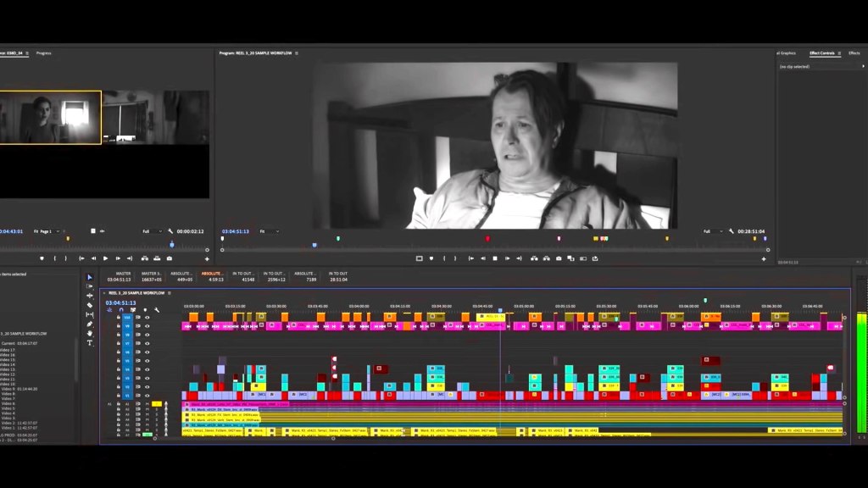Select the Razor tool
Viewport: 868px width, 488px height.
click(x=90, y=305)
